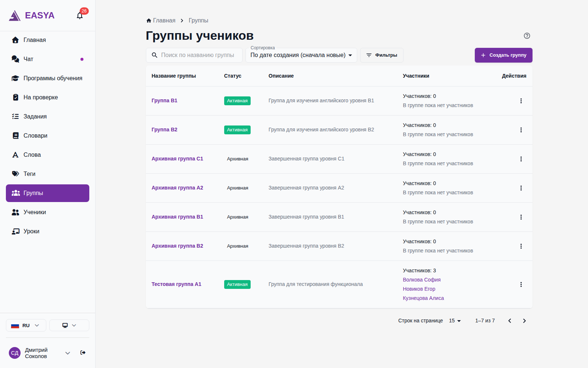The width and height of the screenshot is (588, 368).
Task: Open Главная in the sidebar
Action: [47, 40]
